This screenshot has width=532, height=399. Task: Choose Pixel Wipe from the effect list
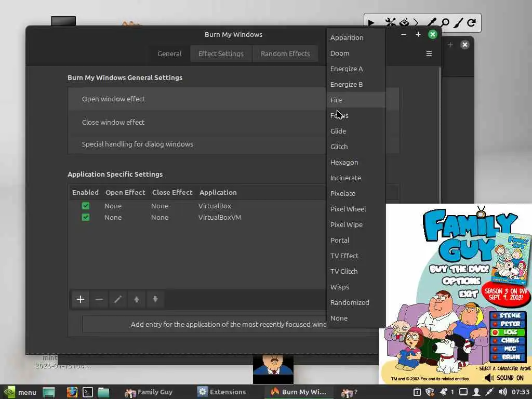356,225
